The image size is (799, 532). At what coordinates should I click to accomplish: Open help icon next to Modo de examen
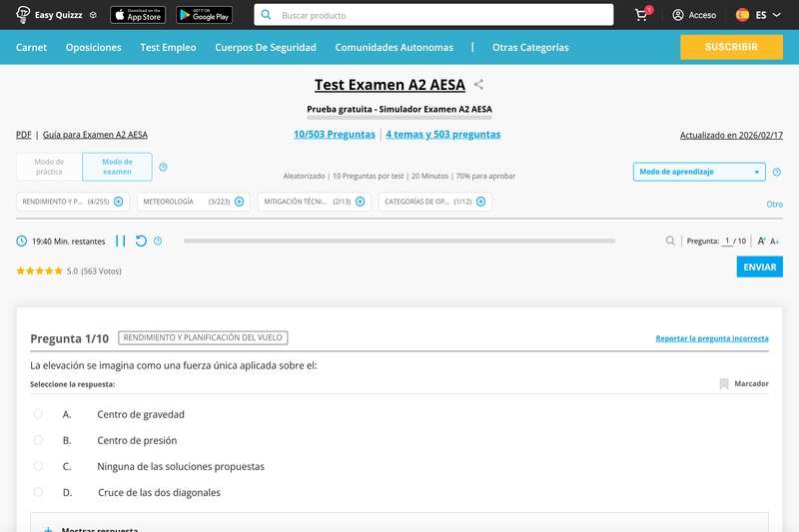(163, 167)
